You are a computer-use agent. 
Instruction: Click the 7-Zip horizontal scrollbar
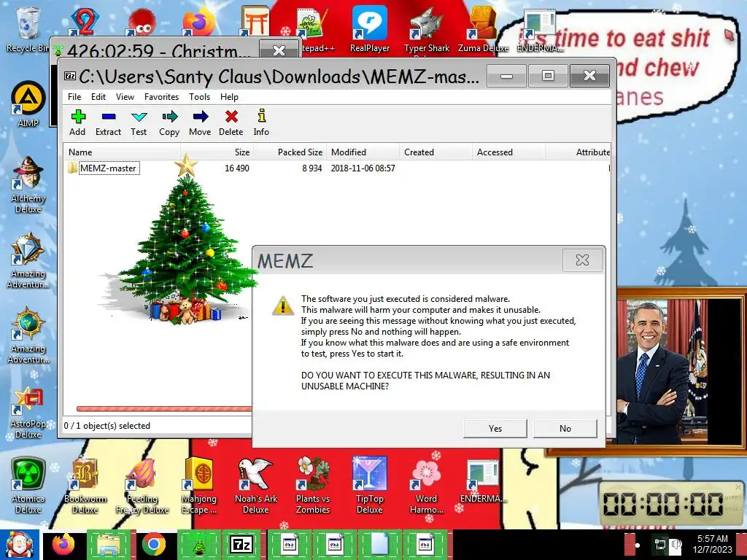164,408
